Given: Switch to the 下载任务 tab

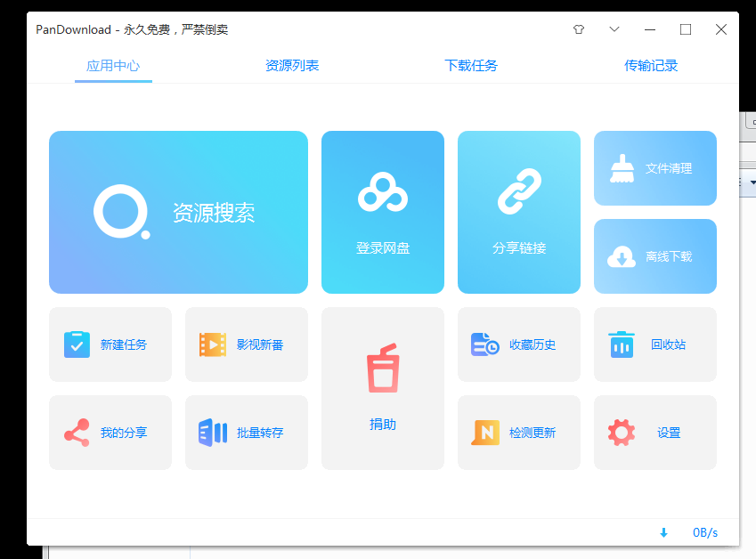Looking at the screenshot, I should tap(471, 66).
